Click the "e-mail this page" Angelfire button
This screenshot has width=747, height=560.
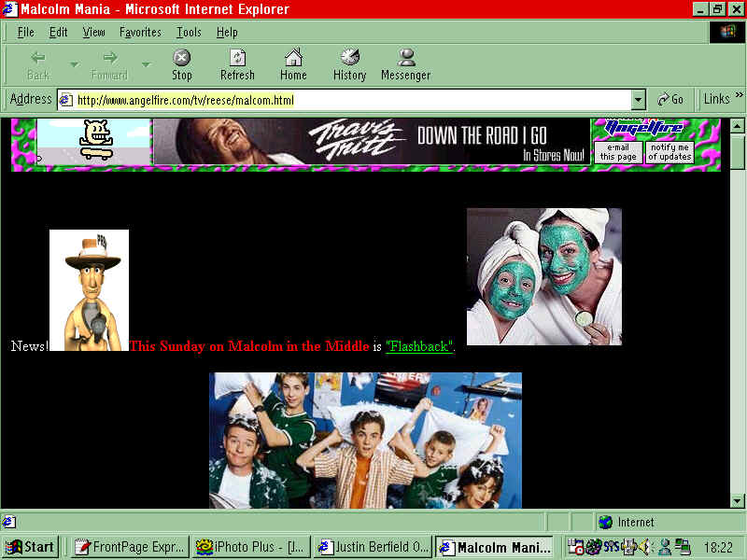618,152
